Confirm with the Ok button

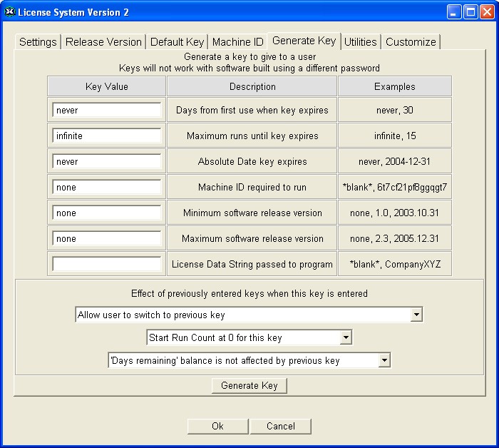tap(217, 426)
